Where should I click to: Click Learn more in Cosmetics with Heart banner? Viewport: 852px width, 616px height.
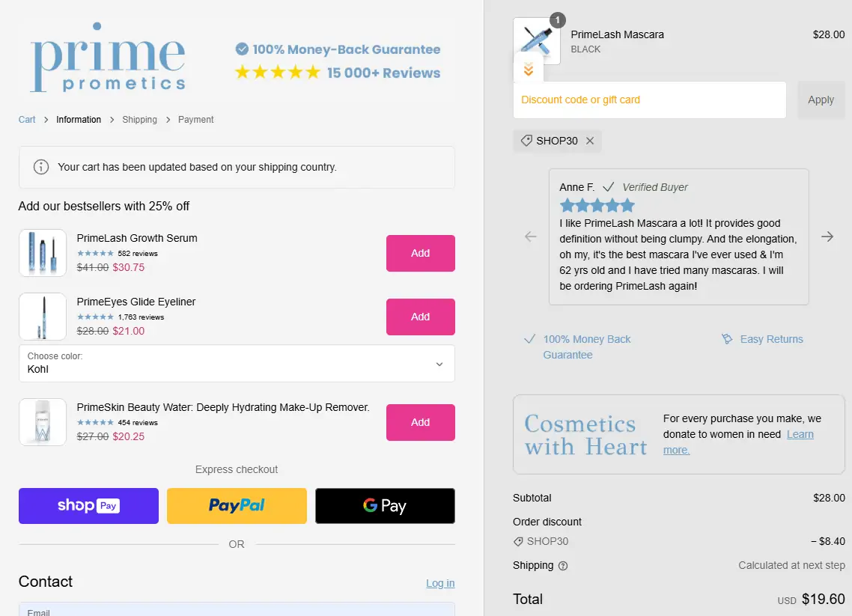pyautogui.click(x=800, y=434)
